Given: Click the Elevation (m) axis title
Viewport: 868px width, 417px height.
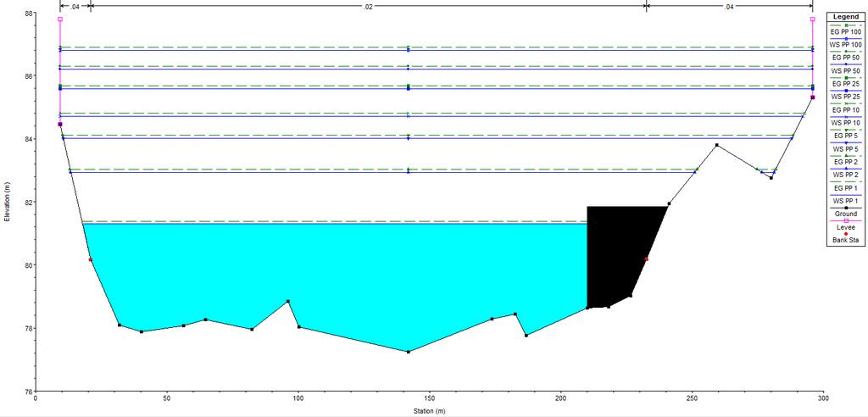Looking at the screenshot, I should [x=7, y=202].
